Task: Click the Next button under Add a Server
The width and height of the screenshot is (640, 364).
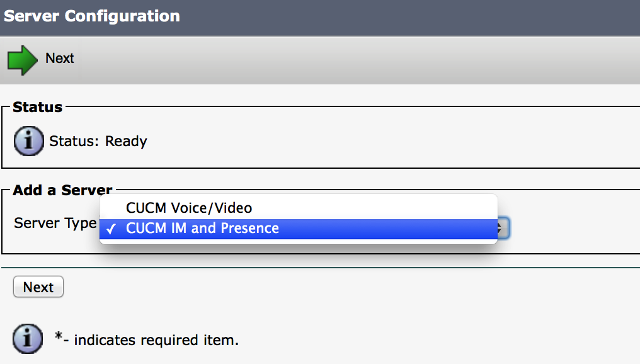Action: pyautogui.click(x=38, y=287)
